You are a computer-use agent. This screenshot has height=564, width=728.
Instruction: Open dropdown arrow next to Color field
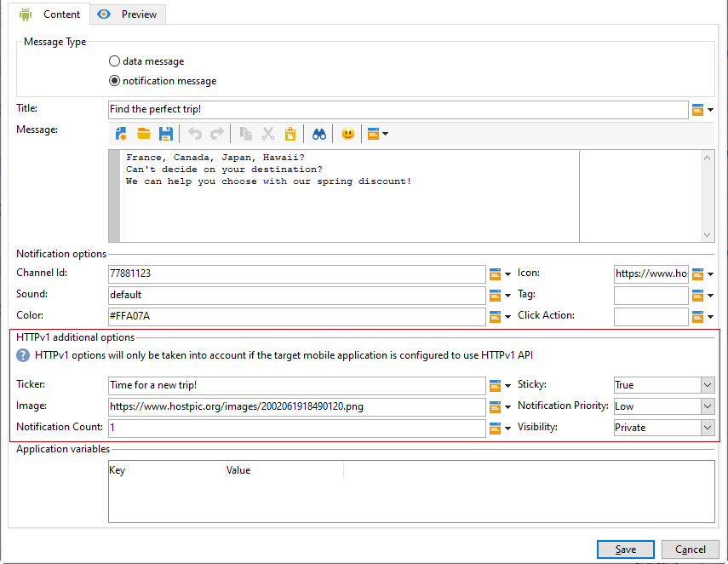click(508, 317)
